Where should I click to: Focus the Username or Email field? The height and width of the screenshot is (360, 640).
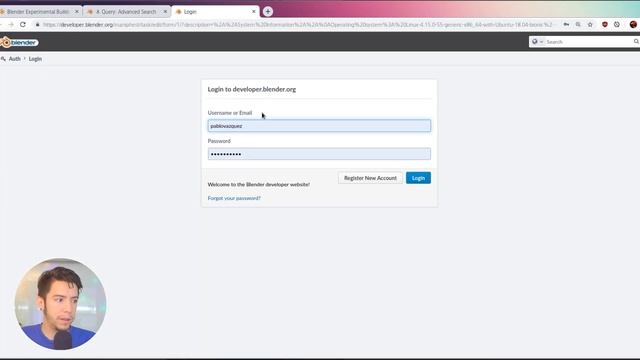[x=319, y=126]
